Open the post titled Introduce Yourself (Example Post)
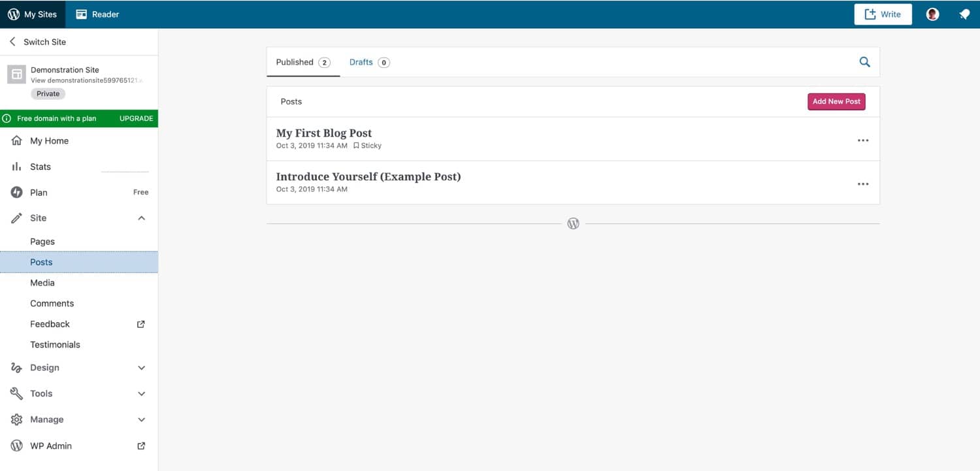The width and height of the screenshot is (980, 471). [x=368, y=176]
